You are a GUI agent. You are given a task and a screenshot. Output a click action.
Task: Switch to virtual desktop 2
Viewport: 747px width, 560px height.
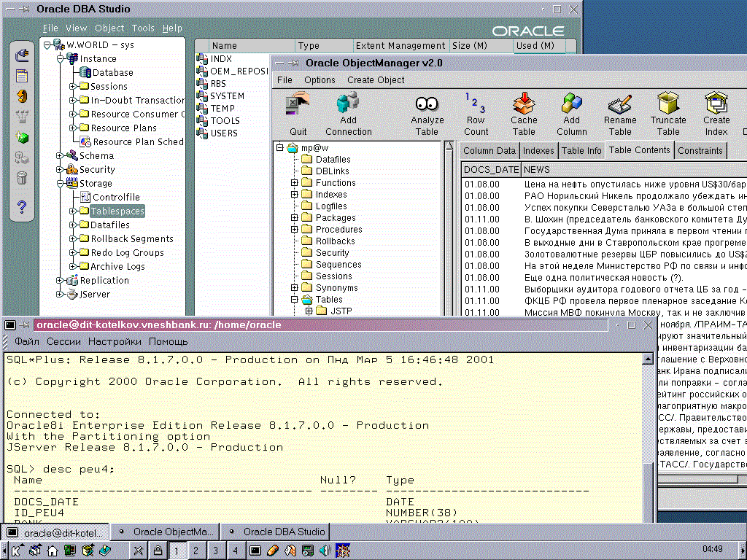(x=196, y=551)
